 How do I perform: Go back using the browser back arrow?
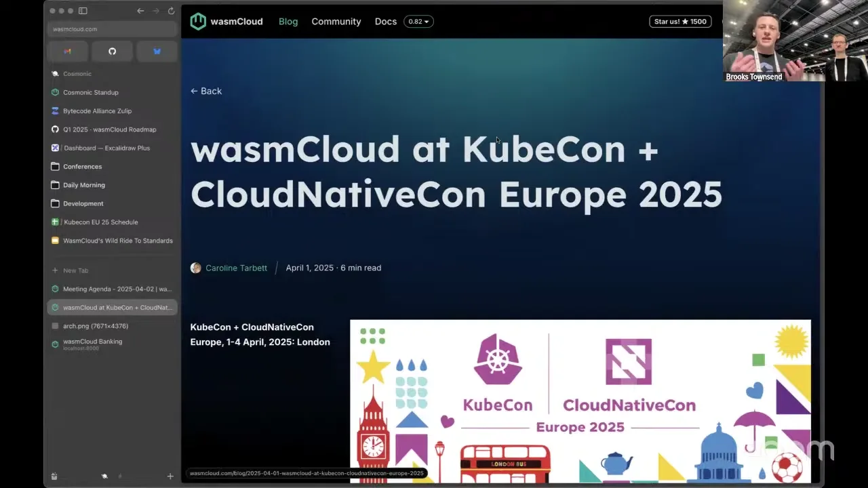click(x=140, y=11)
